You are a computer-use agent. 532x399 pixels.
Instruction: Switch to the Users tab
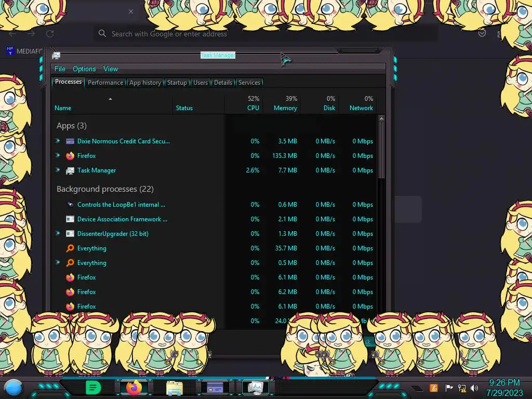click(x=201, y=83)
